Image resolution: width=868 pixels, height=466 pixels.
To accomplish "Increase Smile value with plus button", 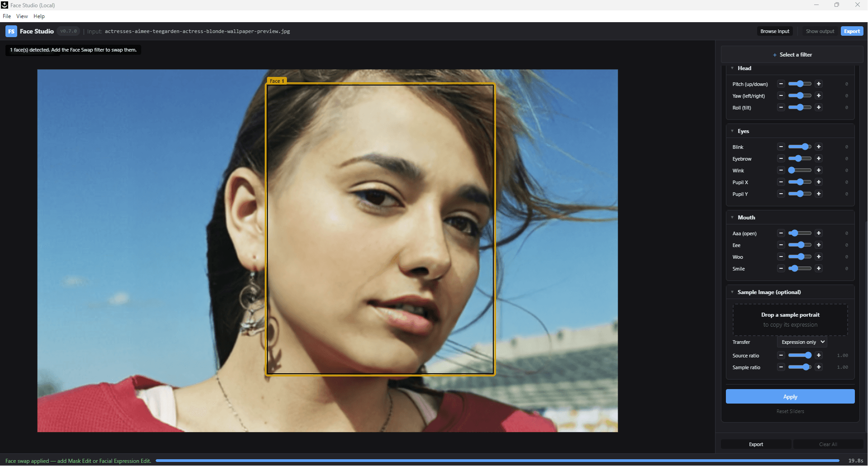I will coord(819,269).
